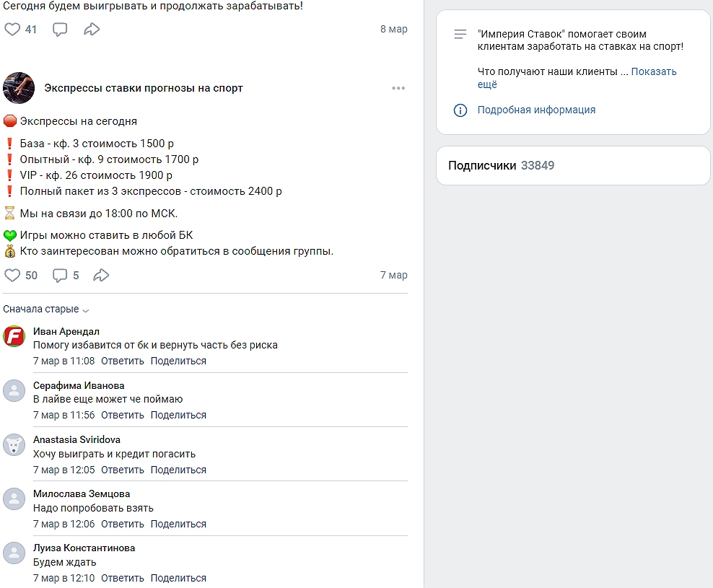Screen dimensions: 713x588
Task: Open the Подписчики list
Action: click(501, 165)
